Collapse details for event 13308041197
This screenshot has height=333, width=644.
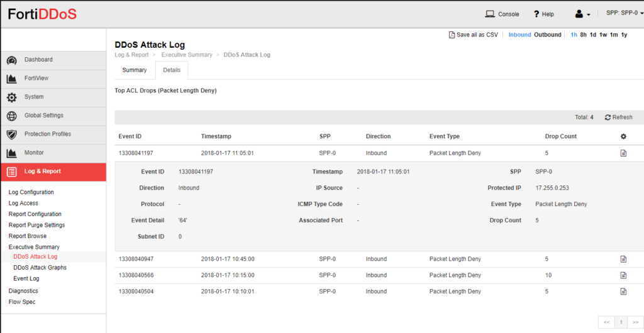623,153
